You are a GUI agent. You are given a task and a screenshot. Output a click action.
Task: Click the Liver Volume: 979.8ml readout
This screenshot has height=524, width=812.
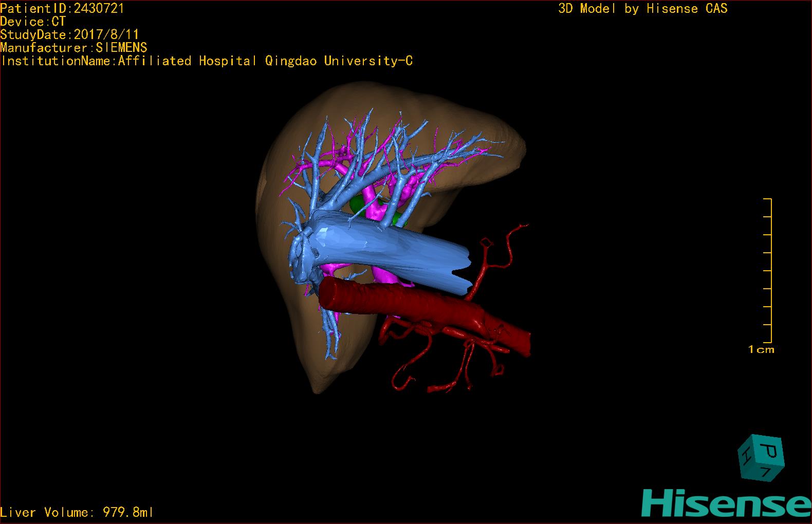click(x=77, y=512)
